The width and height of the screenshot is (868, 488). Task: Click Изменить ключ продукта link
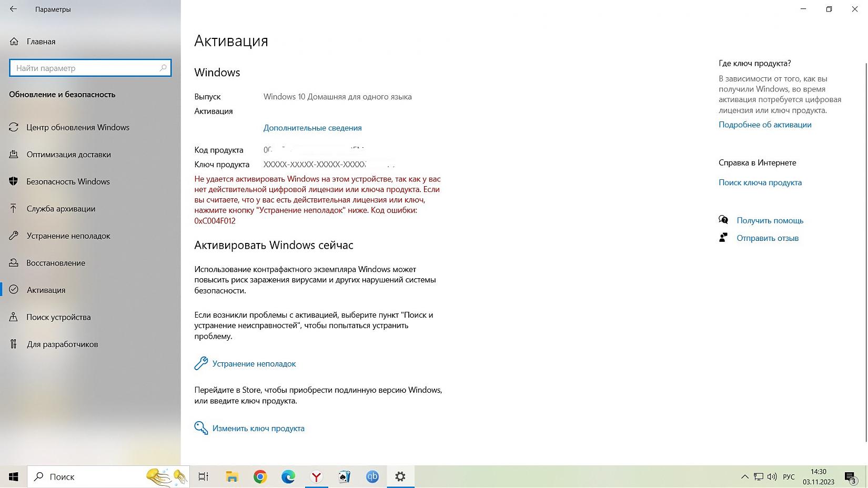[258, 429]
